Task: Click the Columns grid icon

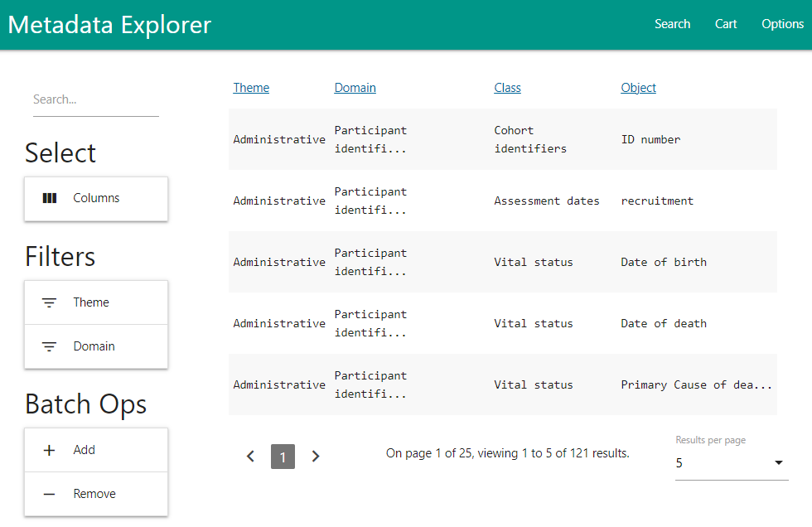Action: tap(50, 198)
